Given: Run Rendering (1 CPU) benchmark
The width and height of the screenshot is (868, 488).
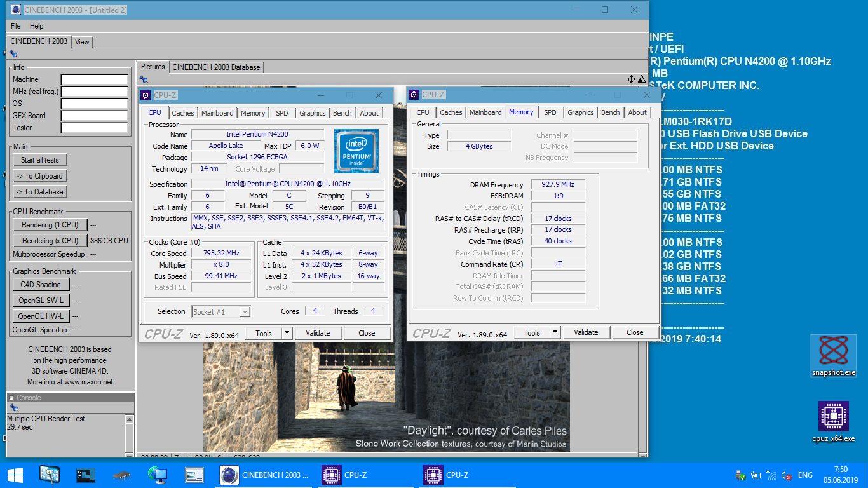Looking at the screenshot, I should (50, 225).
